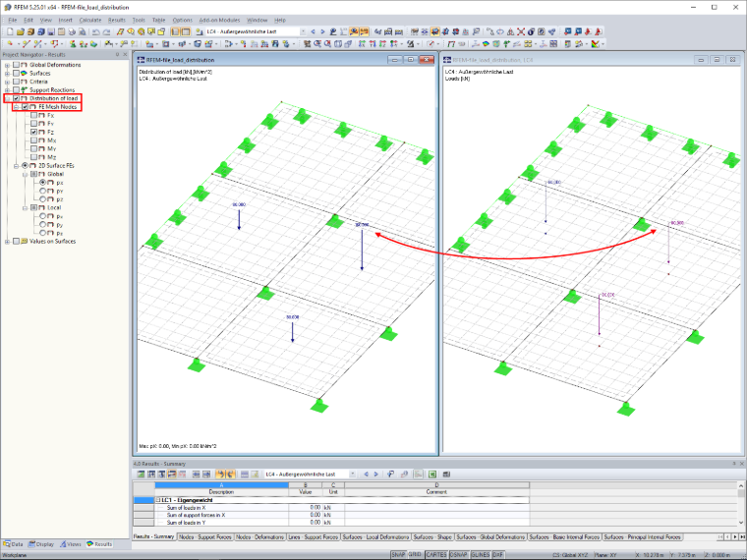The image size is (747, 560).
Task: Open the Help menu
Action: 280,20
